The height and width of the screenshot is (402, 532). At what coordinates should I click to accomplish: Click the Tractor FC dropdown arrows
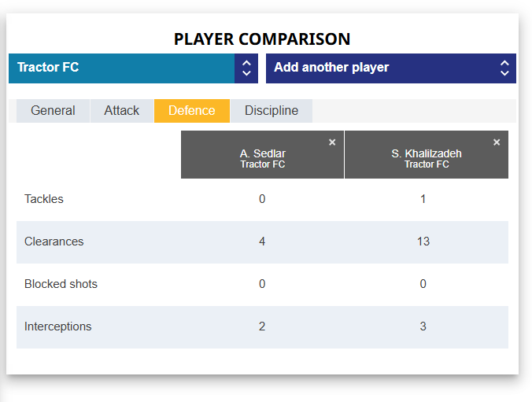[246, 68]
